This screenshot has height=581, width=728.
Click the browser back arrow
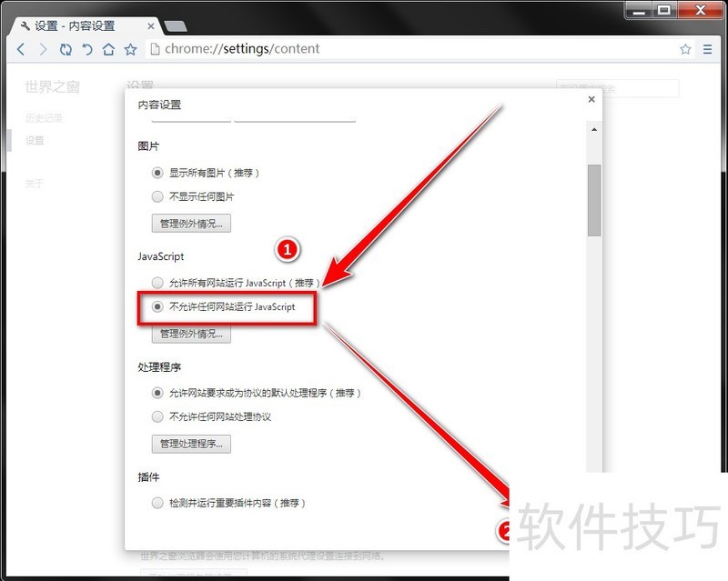click(21, 49)
